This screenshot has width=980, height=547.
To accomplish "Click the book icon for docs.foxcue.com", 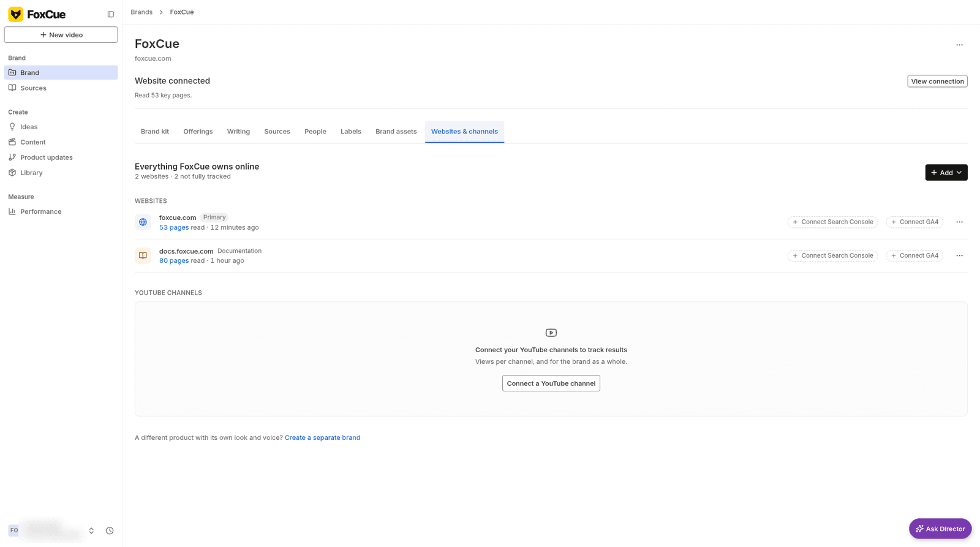I will click(143, 255).
